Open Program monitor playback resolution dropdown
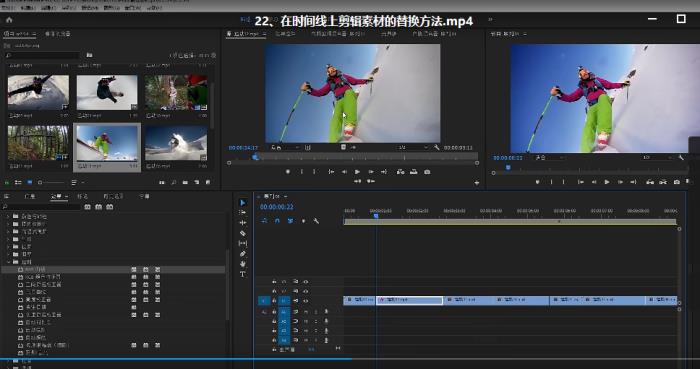Image resolution: width=700 pixels, height=369 pixels. 657,158
